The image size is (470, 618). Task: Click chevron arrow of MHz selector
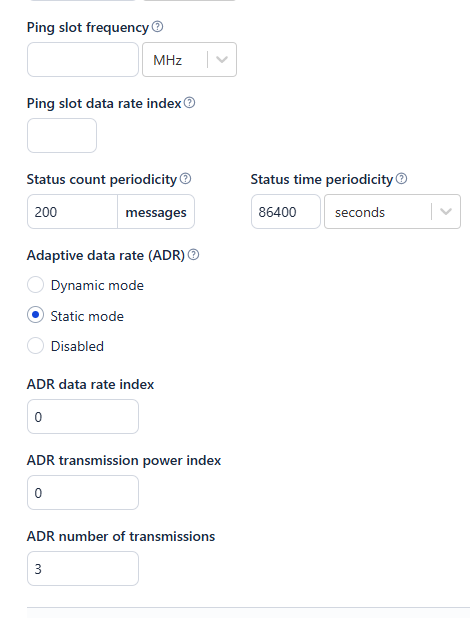[x=222, y=60]
